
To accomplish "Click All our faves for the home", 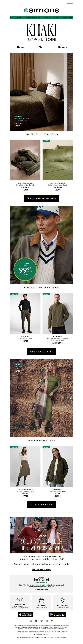I will (41, 199).
